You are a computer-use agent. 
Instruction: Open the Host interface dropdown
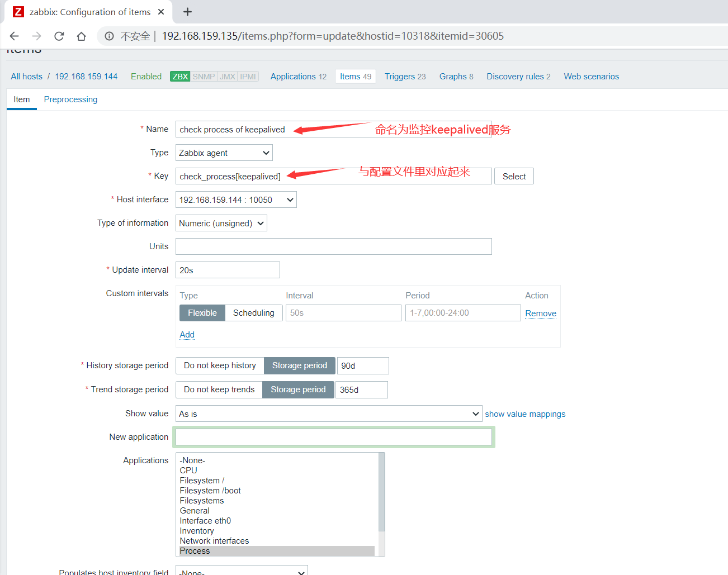point(236,200)
